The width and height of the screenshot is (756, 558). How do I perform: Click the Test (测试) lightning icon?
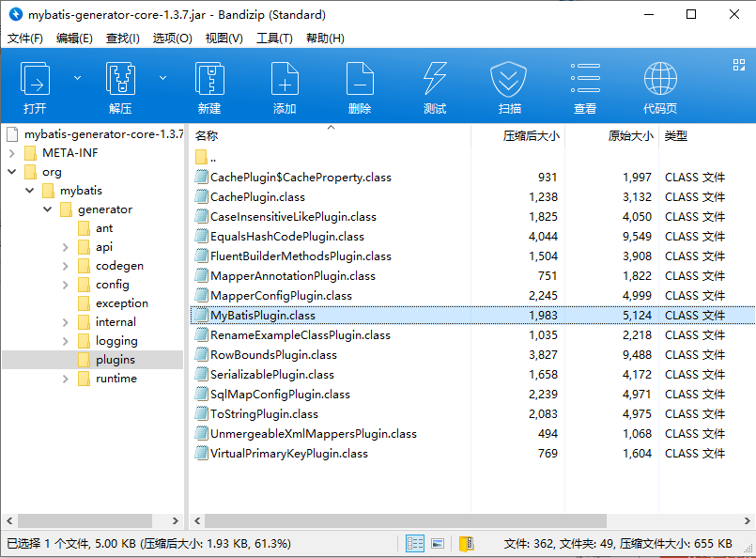click(435, 79)
